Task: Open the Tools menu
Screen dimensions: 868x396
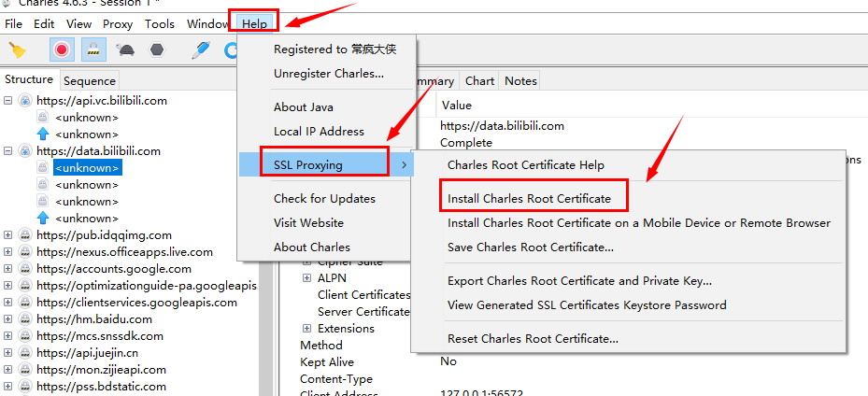Action: coord(160,23)
